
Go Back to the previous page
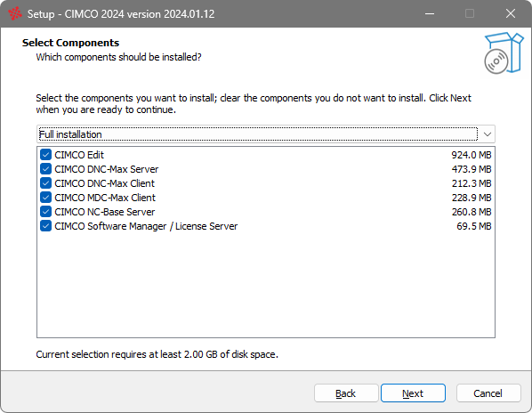pyautogui.click(x=346, y=393)
